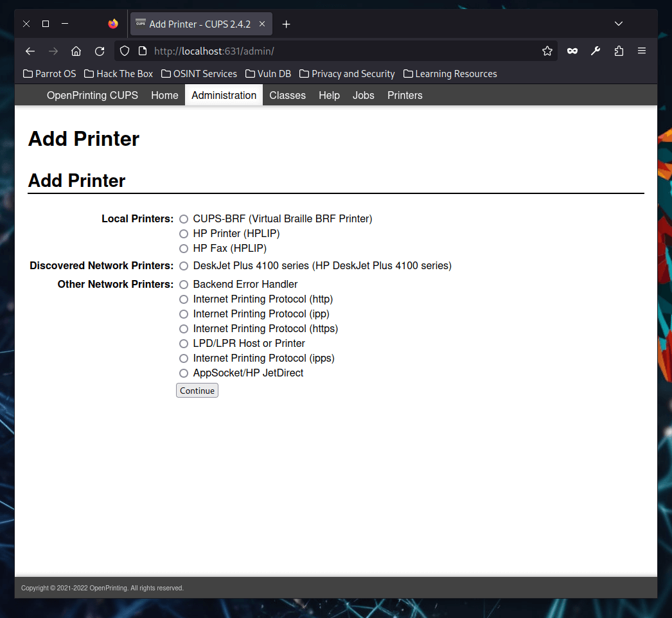672x618 pixels.
Task: Click inside the address bar
Action: coord(321,51)
